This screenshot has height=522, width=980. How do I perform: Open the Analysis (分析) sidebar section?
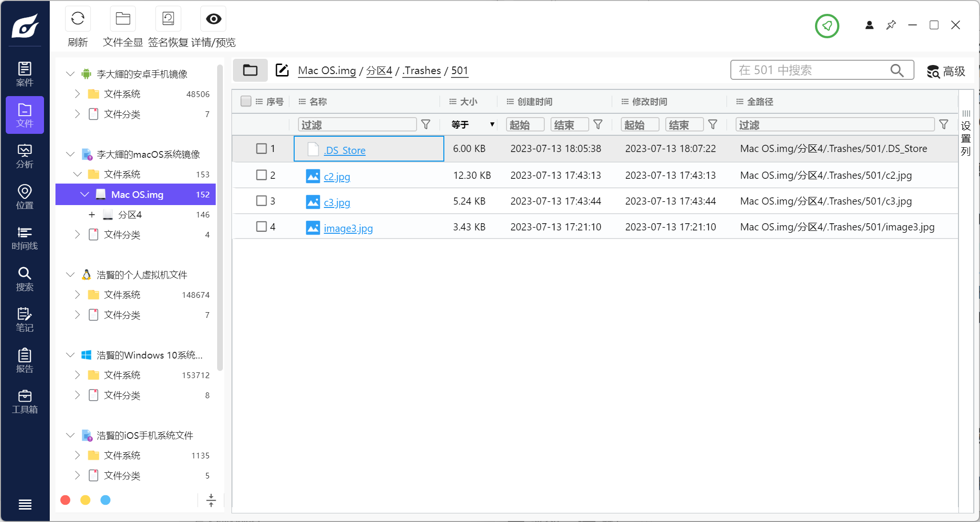pos(25,156)
